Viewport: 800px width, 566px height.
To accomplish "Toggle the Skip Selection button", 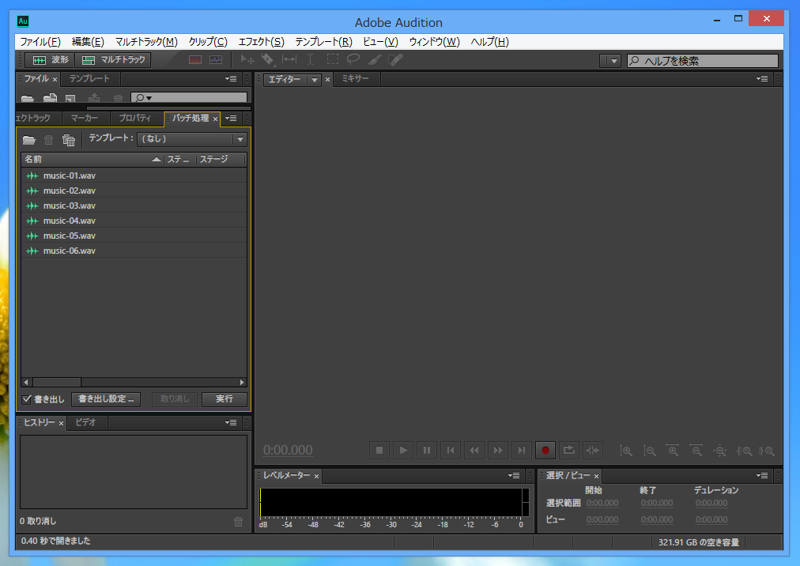I will pyautogui.click(x=592, y=450).
